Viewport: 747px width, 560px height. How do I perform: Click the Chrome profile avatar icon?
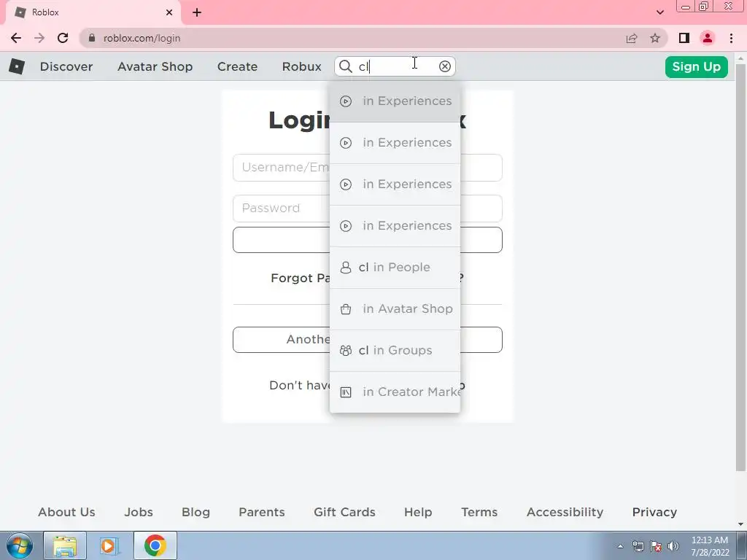pyautogui.click(x=708, y=38)
